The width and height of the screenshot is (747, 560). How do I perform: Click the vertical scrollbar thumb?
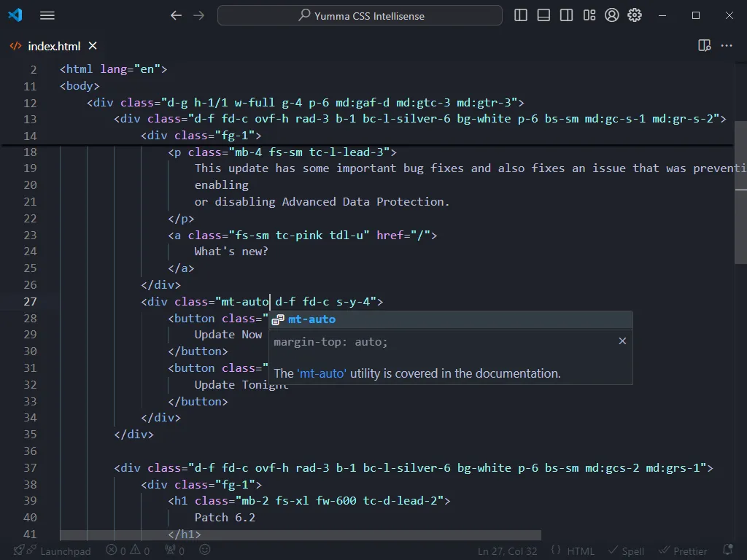tap(740, 192)
